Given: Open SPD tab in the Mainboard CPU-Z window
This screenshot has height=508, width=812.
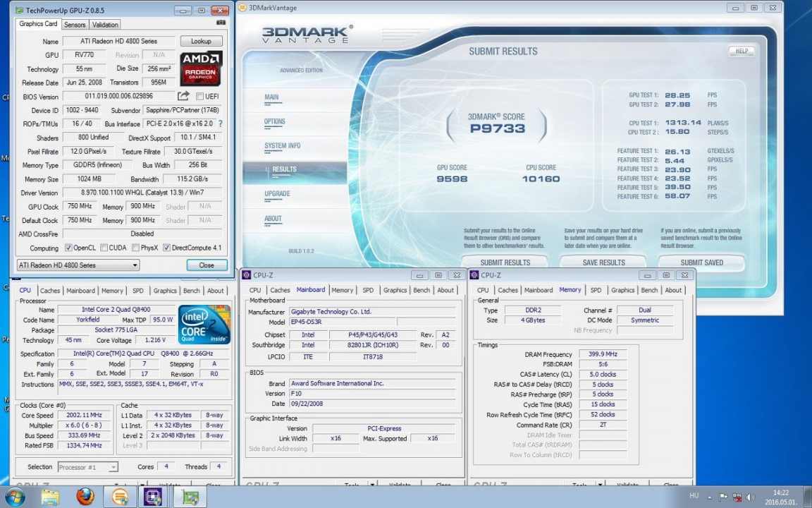Looking at the screenshot, I should click(x=368, y=290).
